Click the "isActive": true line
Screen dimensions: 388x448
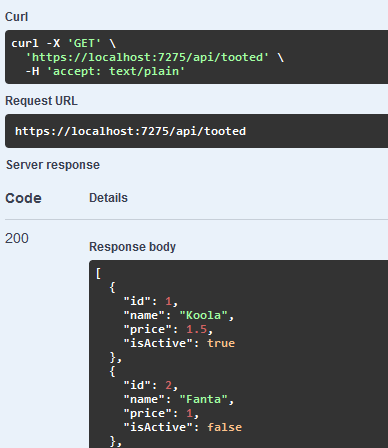(x=179, y=343)
